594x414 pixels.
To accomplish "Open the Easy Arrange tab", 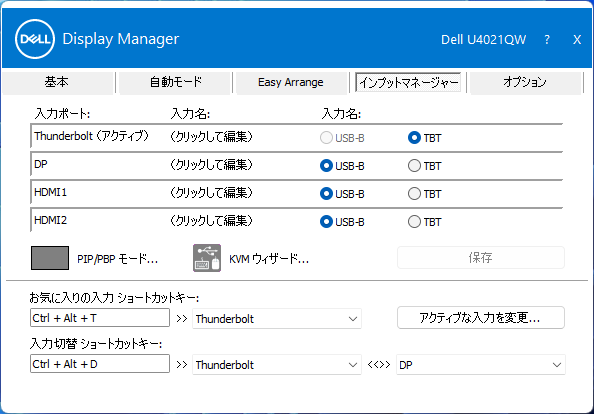I will (291, 82).
